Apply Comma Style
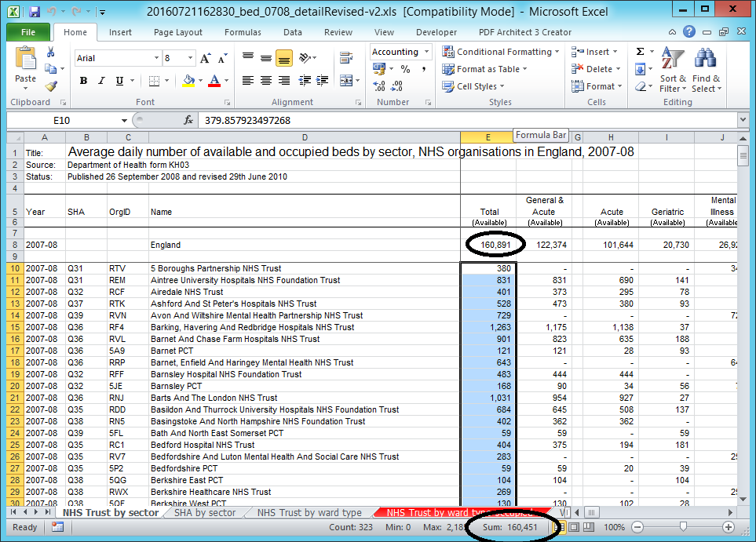This screenshot has width=756, height=542. (424, 69)
